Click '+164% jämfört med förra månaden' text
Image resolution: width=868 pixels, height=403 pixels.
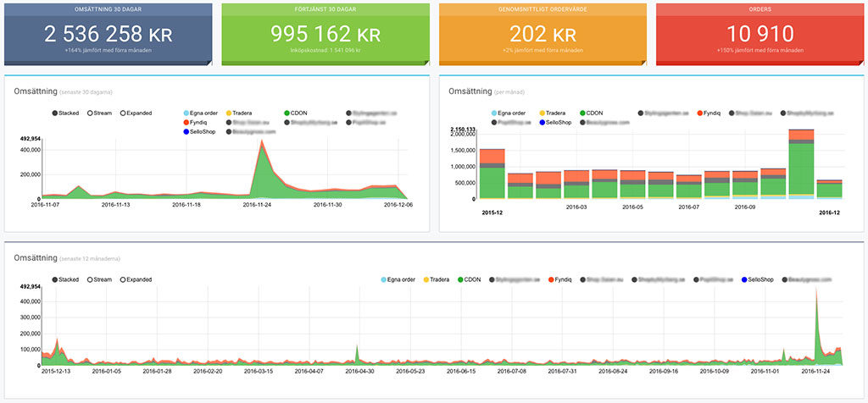(x=108, y=50)
